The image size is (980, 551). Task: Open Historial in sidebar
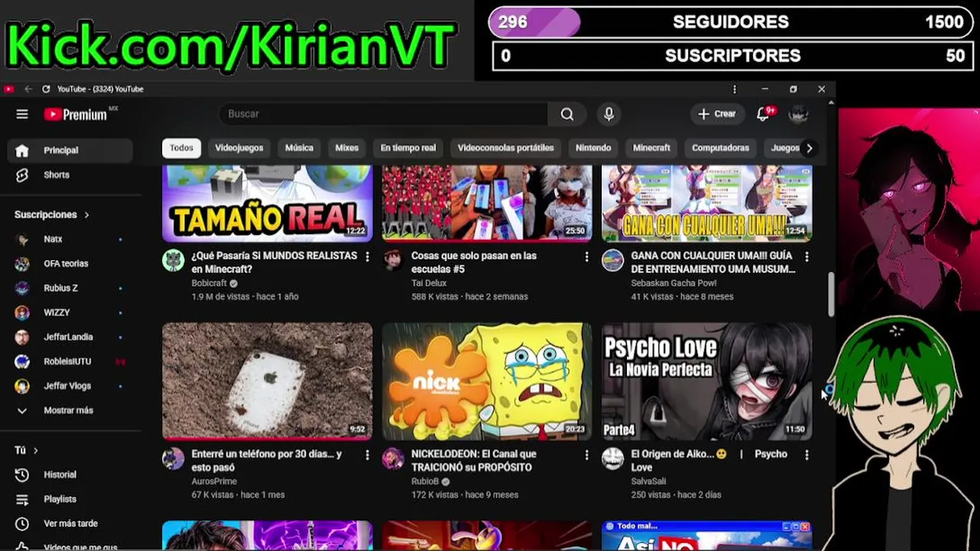70,474
